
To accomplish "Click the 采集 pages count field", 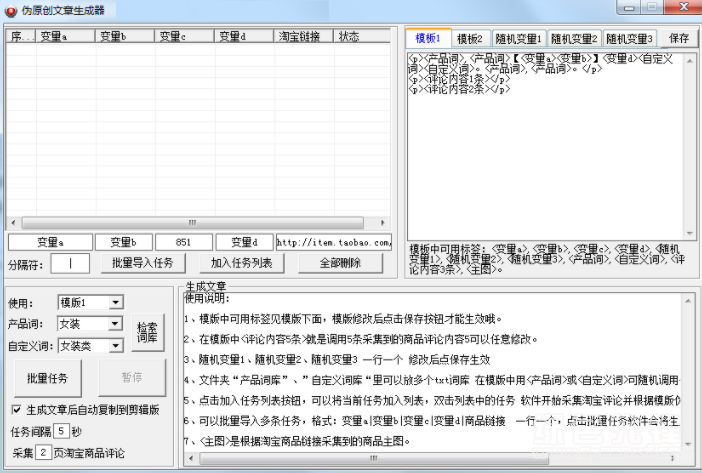I will coord(43,453).
